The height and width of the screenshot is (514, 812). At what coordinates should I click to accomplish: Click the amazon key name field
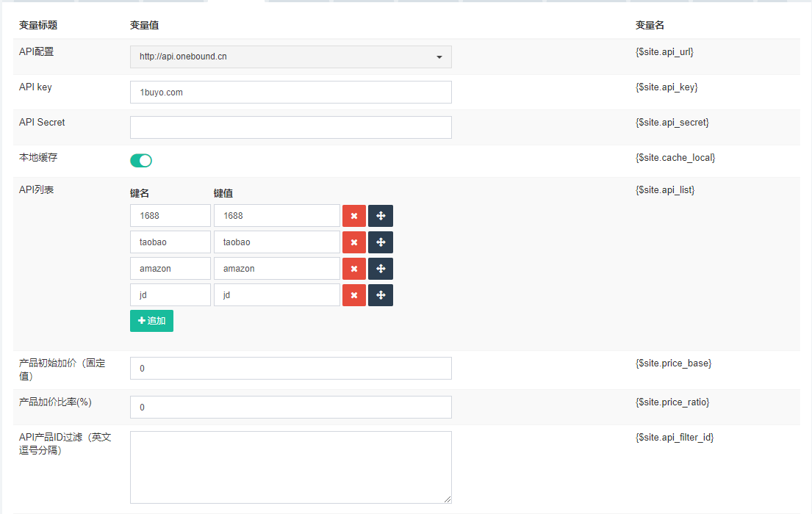[x=170, y=269]
